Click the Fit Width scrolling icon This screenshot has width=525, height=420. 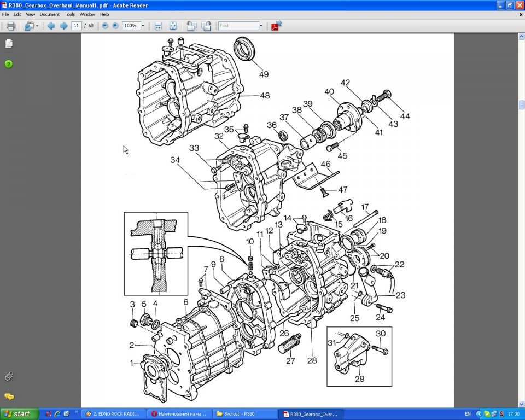pyautogui.click(x=158, y=26)
